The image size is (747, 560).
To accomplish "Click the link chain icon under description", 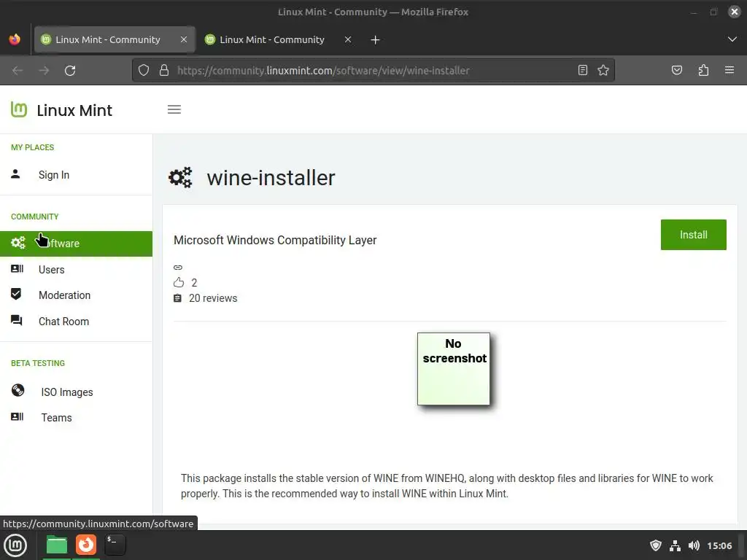I will click(178, 267).
